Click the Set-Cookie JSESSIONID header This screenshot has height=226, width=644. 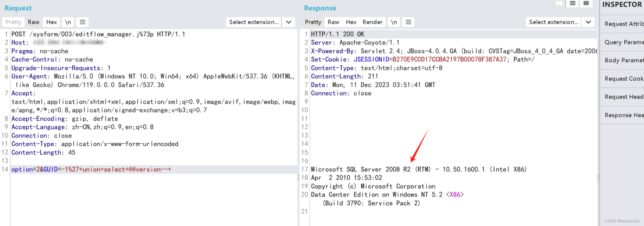coord(423,59)
